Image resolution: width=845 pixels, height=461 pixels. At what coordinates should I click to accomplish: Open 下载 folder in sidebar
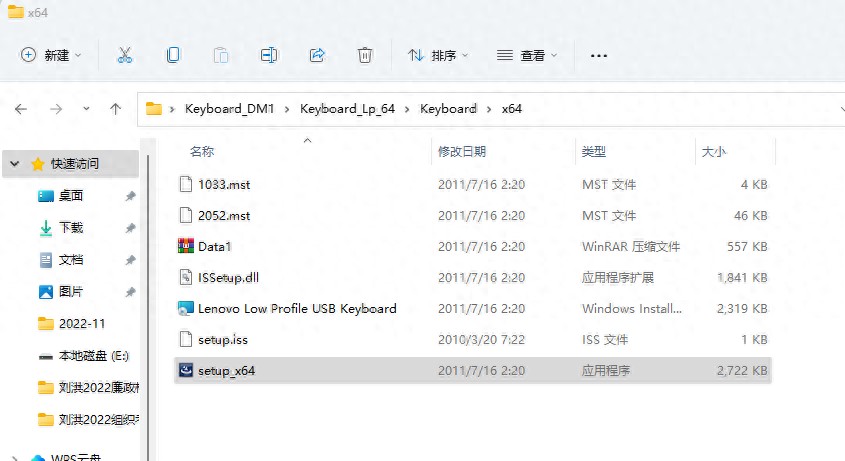point(71,228)
